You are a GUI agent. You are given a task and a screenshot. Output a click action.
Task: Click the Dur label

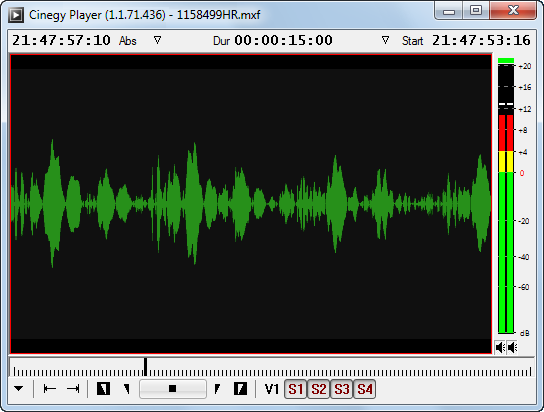pyautogui.click(x=221, y=41)
